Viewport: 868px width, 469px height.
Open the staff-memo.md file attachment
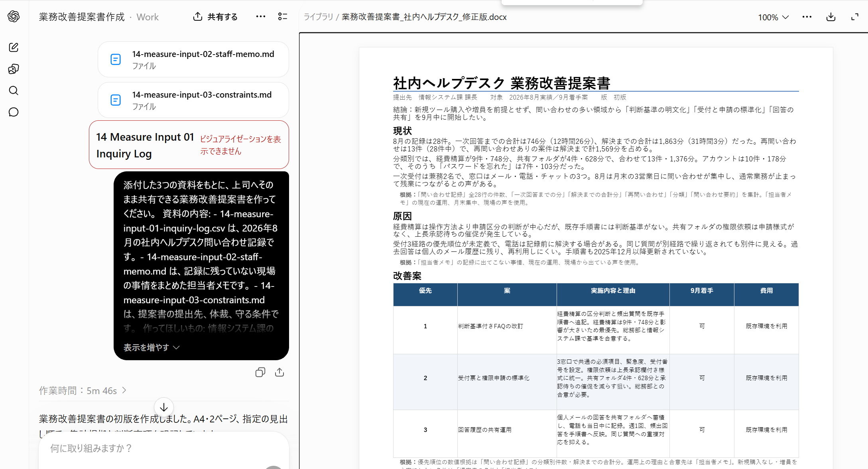193,59
